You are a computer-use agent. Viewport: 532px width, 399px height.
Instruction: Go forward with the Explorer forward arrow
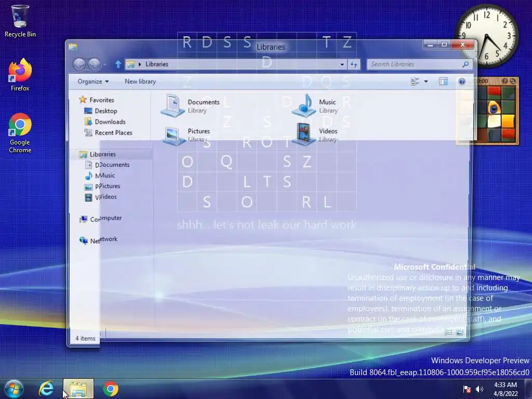95,64
